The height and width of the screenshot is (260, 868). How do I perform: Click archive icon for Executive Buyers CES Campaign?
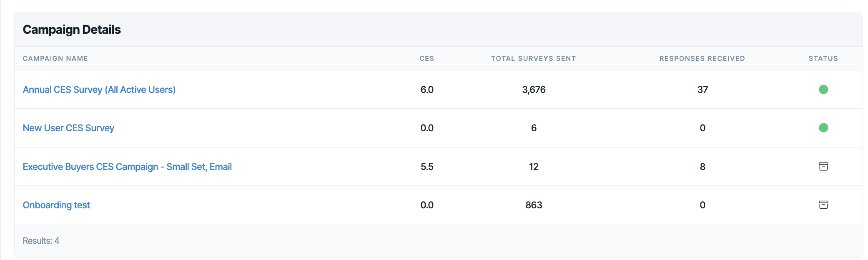point(823,167)
